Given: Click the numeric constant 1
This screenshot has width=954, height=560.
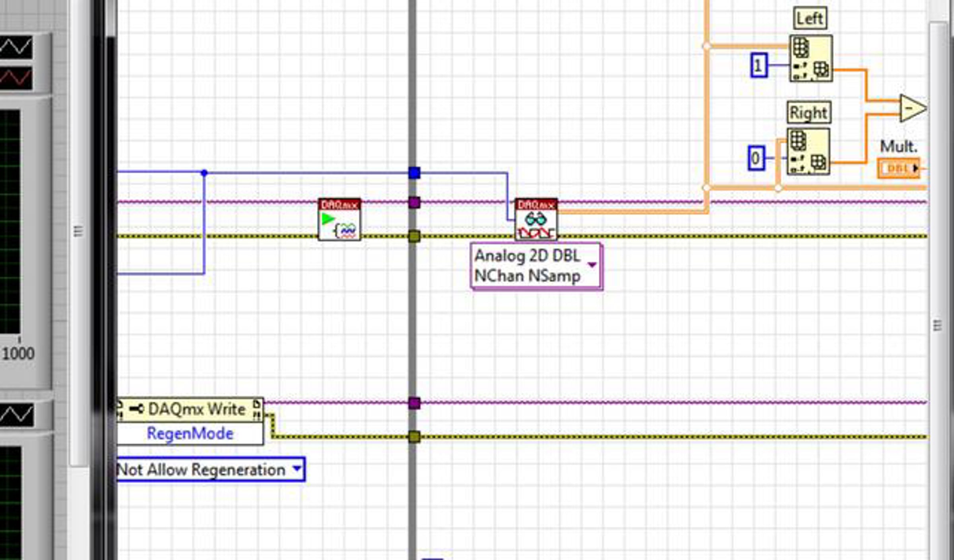Looking at the screenshot, I should [x=758, y=66].
